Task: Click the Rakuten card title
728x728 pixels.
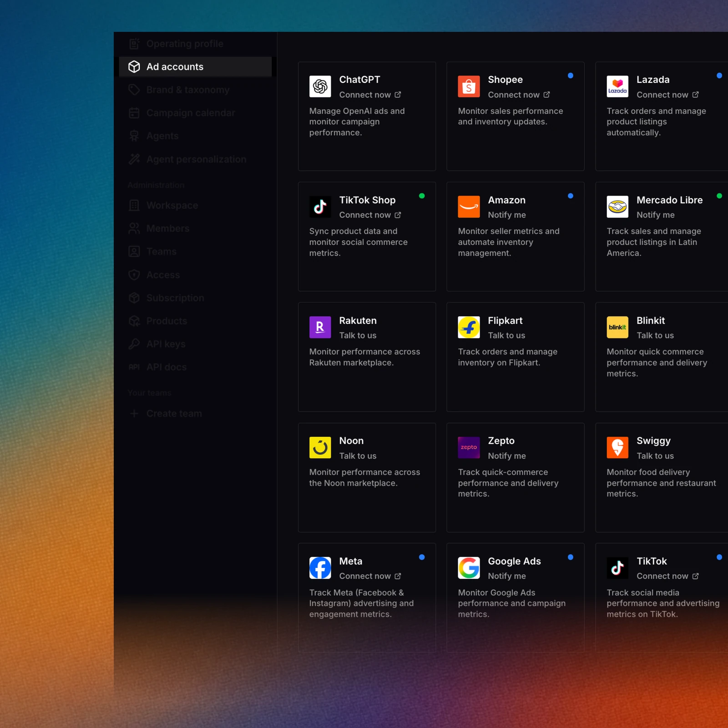Action: click(x=358, y=320)
